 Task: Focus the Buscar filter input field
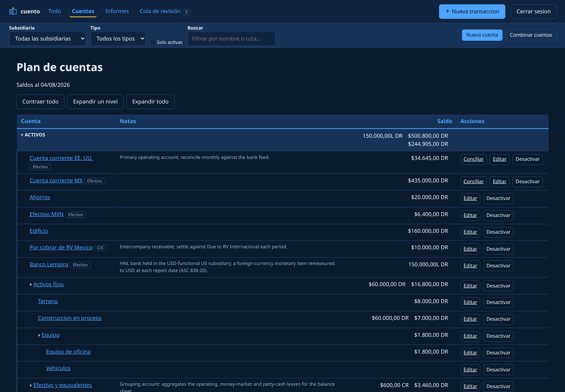coord(231,39)
